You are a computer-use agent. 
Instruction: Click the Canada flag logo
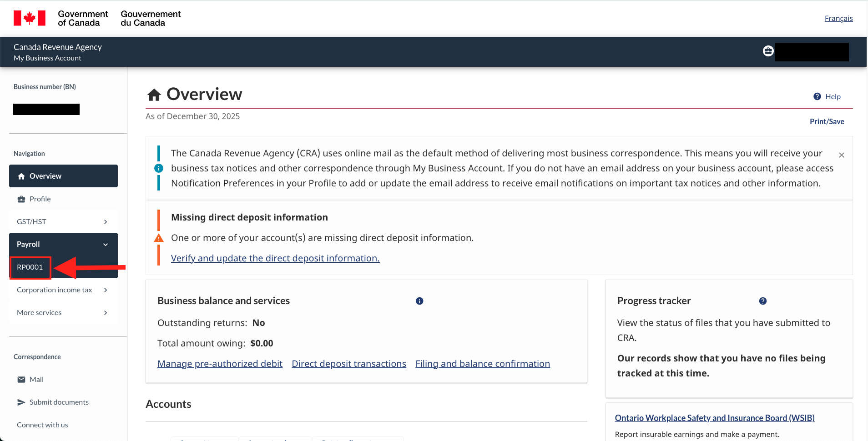[x=30, y=18]
